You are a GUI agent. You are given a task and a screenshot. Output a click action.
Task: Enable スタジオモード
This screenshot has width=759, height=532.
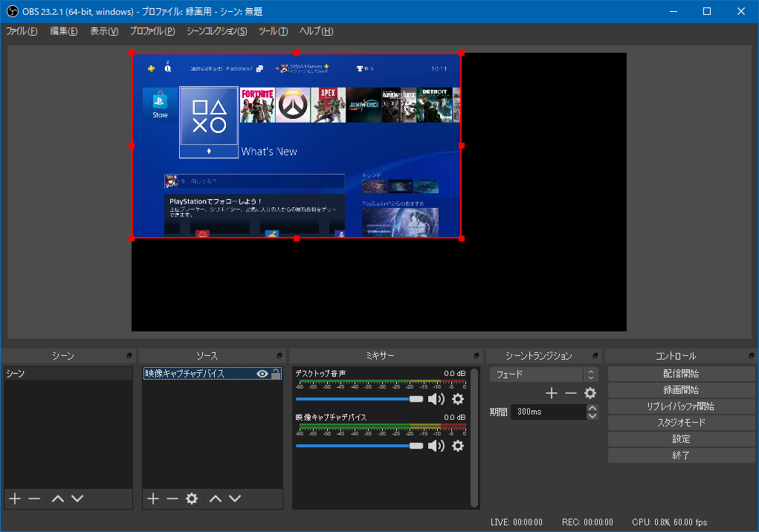681,423
